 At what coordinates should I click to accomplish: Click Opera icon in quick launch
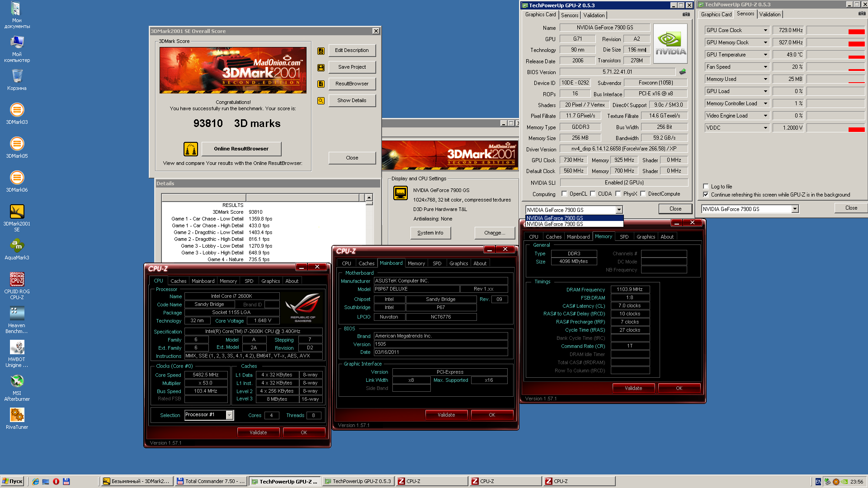tap(56, 482)
